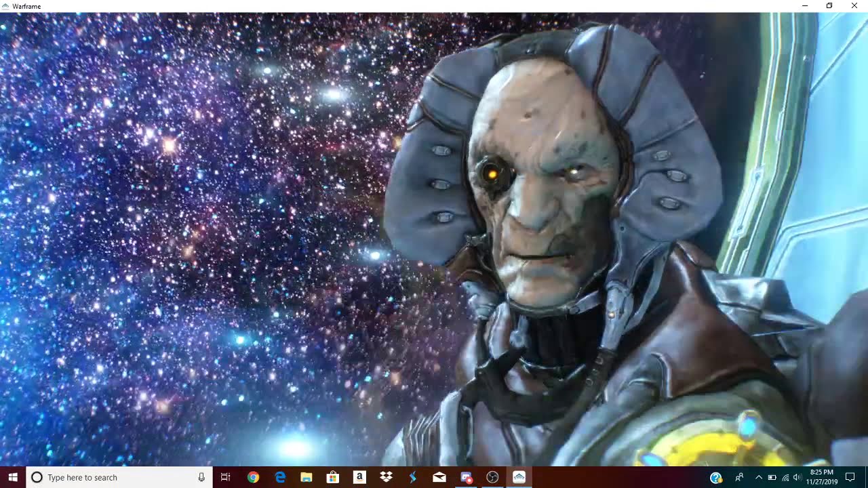The image size is (868, 488).
Task: Show hidden system tray icons
Action: (758, 478)
